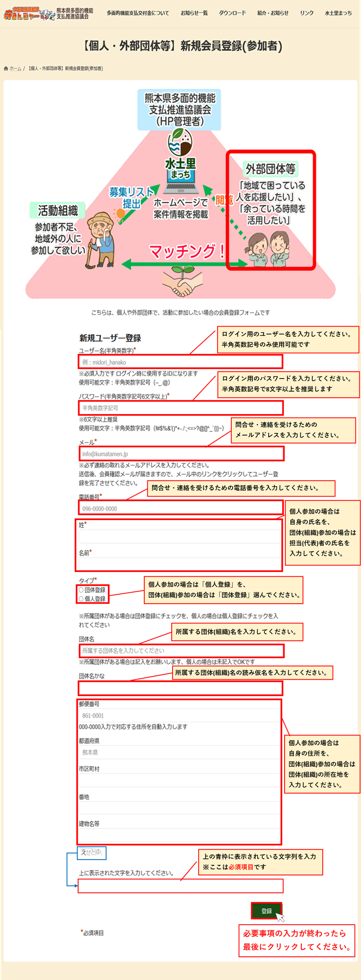
Task: Click the site logo in the header
Action: pyautogui.click(x=47, y=14)
